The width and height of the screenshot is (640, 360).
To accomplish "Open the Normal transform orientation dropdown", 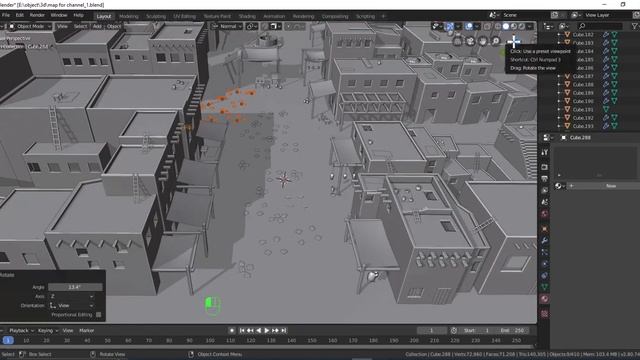I will click(227, 26).
